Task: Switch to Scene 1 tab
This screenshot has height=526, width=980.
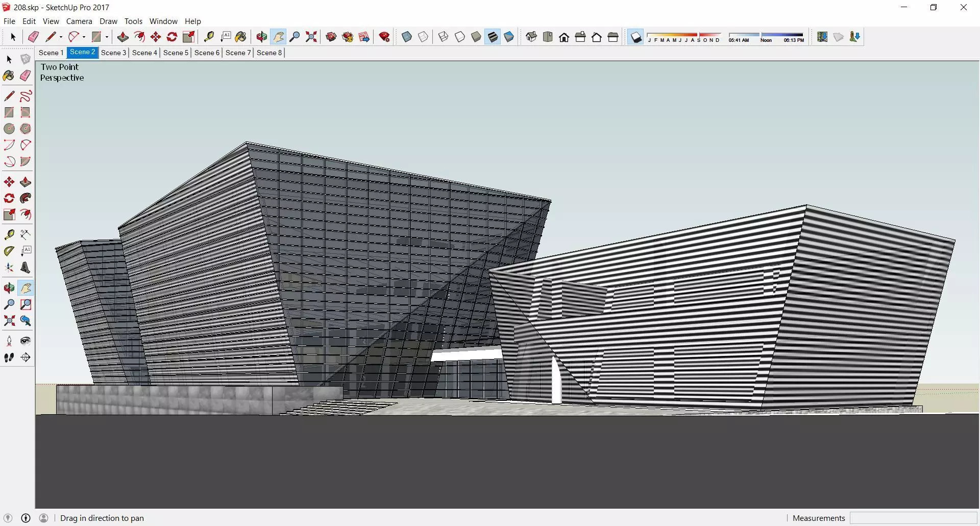Action: tap(51, 53)
